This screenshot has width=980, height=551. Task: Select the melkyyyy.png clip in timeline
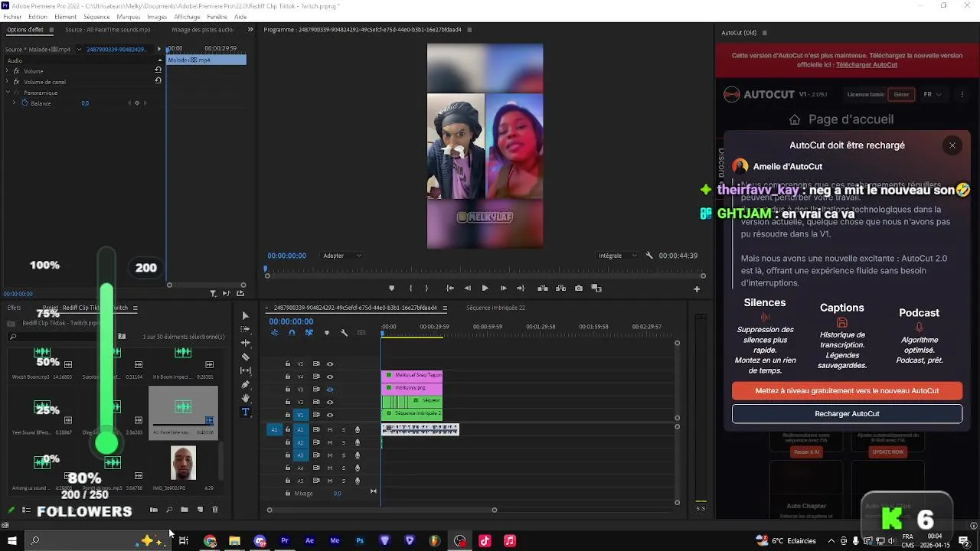[412, 388]
